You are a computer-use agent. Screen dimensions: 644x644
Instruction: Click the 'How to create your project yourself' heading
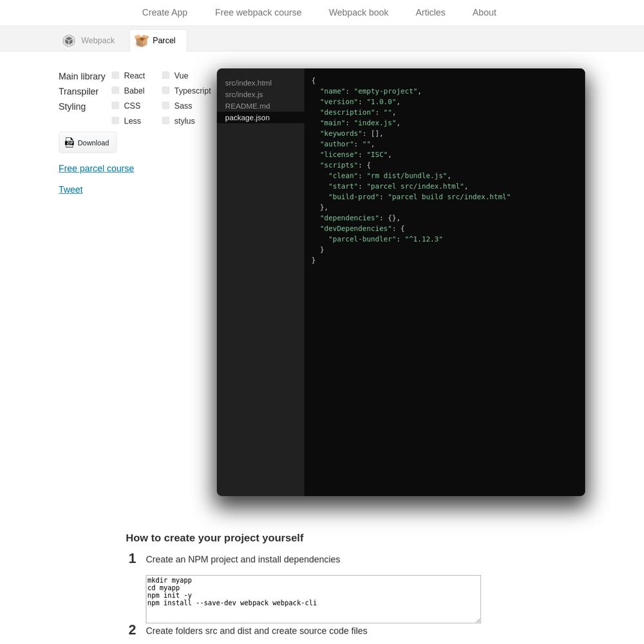point(214,538)
